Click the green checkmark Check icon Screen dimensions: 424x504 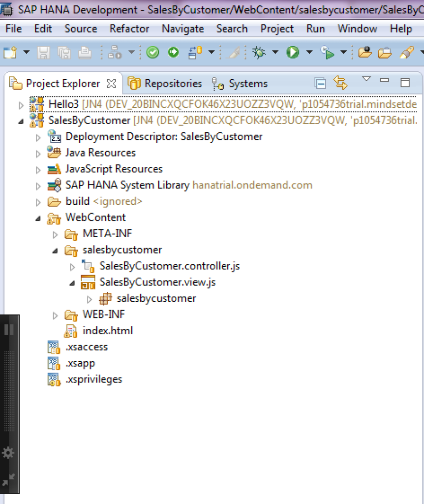[x=152, y=52]
